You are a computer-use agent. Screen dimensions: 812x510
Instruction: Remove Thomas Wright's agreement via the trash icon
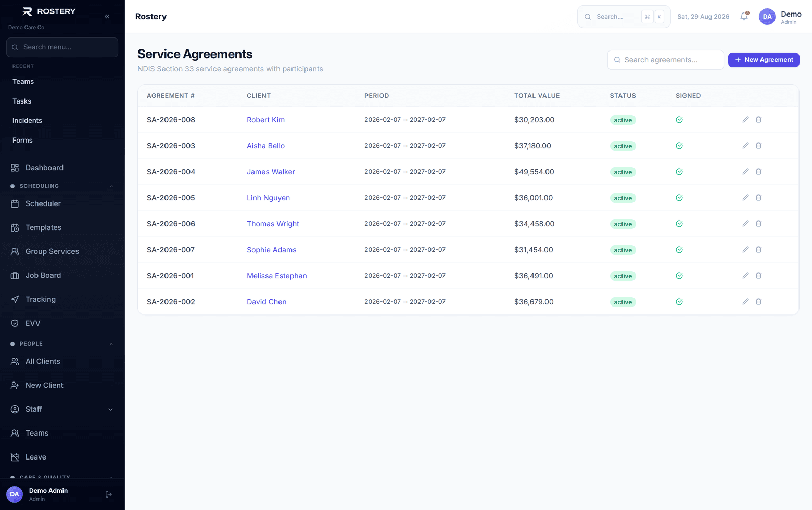point(758,224)
